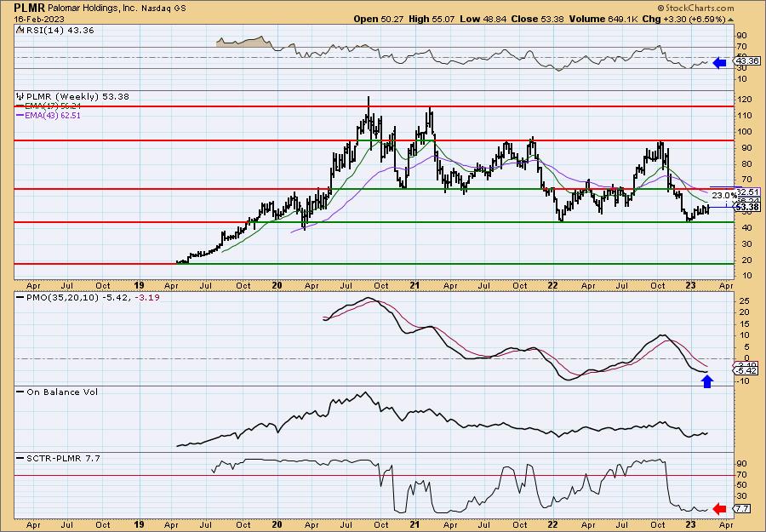This screenshot has height=532, width=766.
Task: Click the -5.42 PMO value tag on the right axis
Action: 746,371
